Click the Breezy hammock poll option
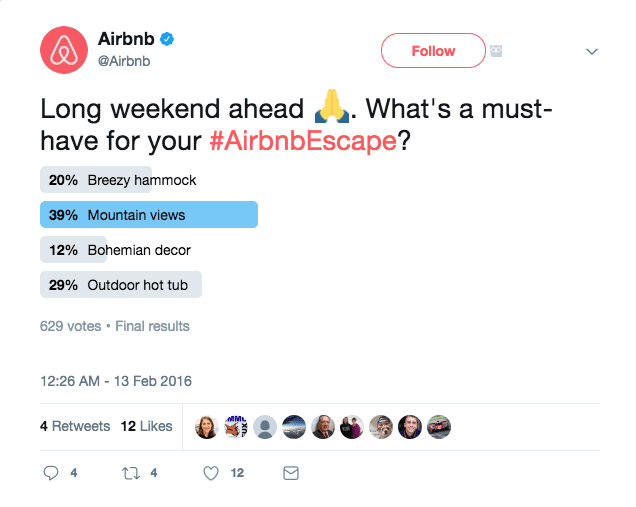This screenshot has height=507, width=636. click(110, 180)
